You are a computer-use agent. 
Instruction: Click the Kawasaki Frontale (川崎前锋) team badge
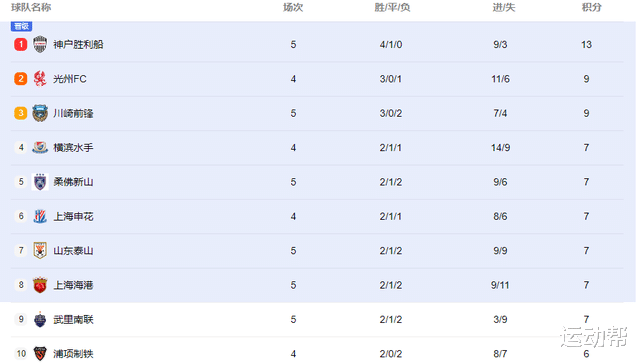(x=40, y=113)
